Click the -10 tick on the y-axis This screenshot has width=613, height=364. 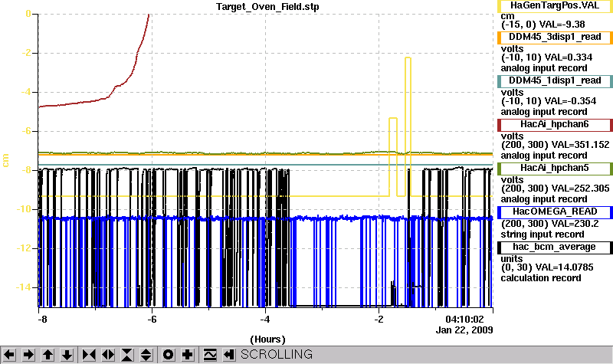[x=24, y=209]
